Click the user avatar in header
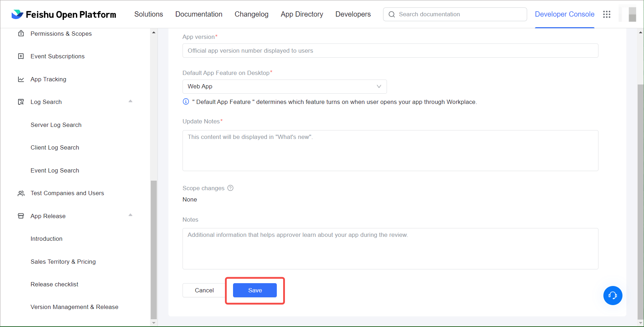The width and height of the screenshot is (644, 327). coord(629,14)
